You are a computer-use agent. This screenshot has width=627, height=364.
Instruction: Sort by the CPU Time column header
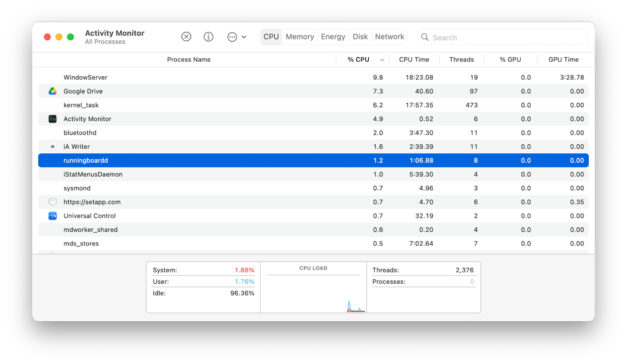click(x=414, y=59)
